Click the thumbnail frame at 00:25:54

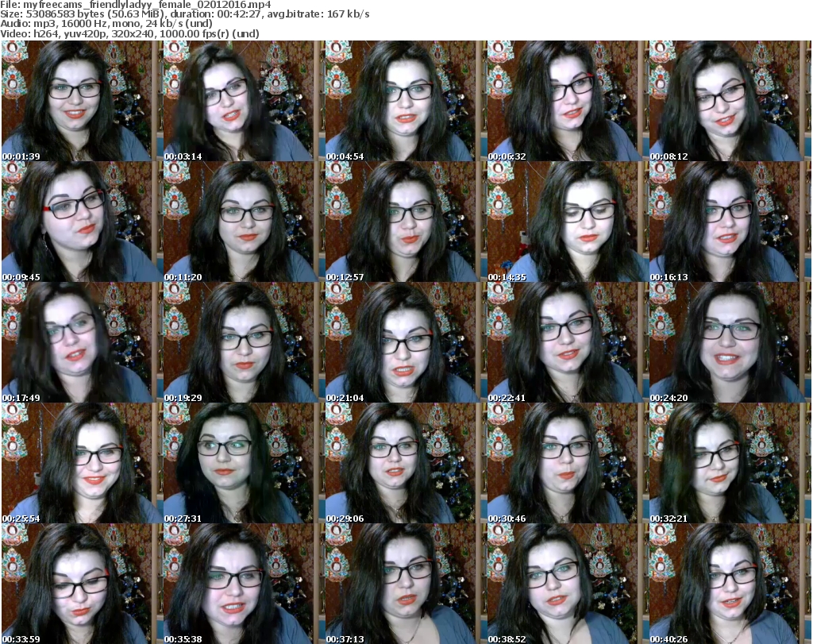pyautogui.click(x=82, y=463)
